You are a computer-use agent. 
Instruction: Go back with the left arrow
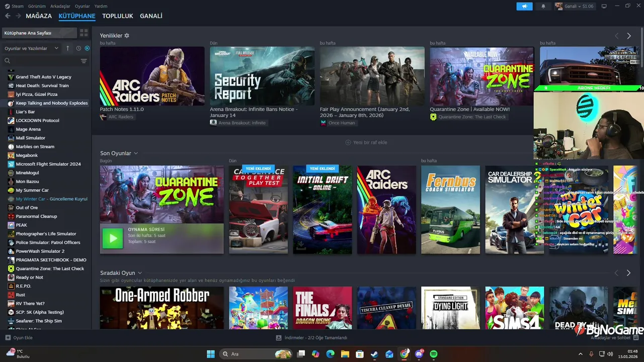(x=8, y=16)
